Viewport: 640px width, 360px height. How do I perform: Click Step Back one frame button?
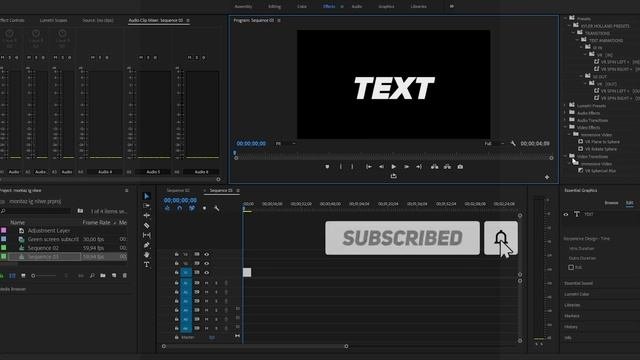381,167
